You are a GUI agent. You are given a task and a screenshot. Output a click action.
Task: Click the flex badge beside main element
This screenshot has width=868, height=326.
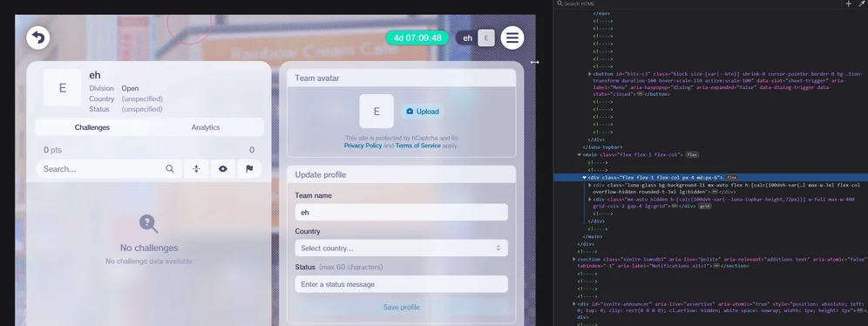point(692,155)
